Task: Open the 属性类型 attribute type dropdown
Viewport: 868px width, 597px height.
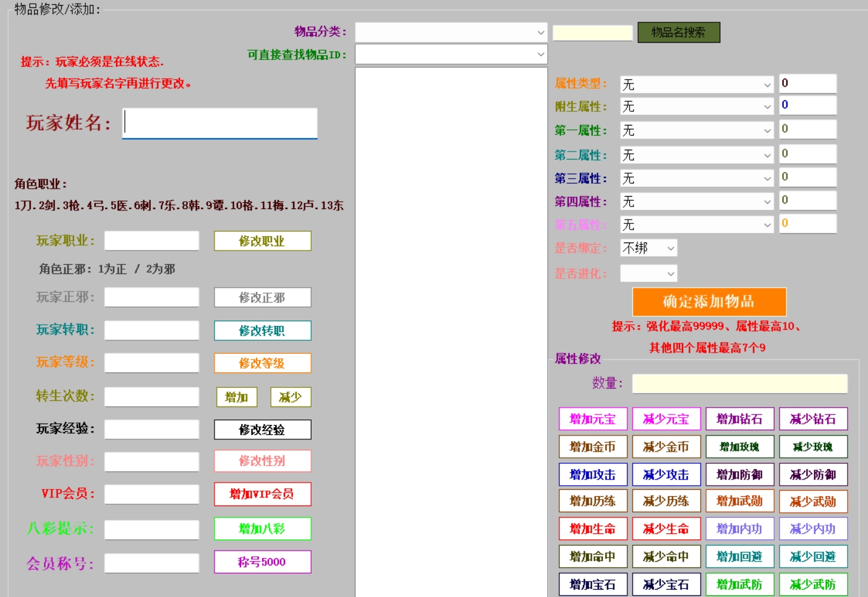Action: coord(696,84)
